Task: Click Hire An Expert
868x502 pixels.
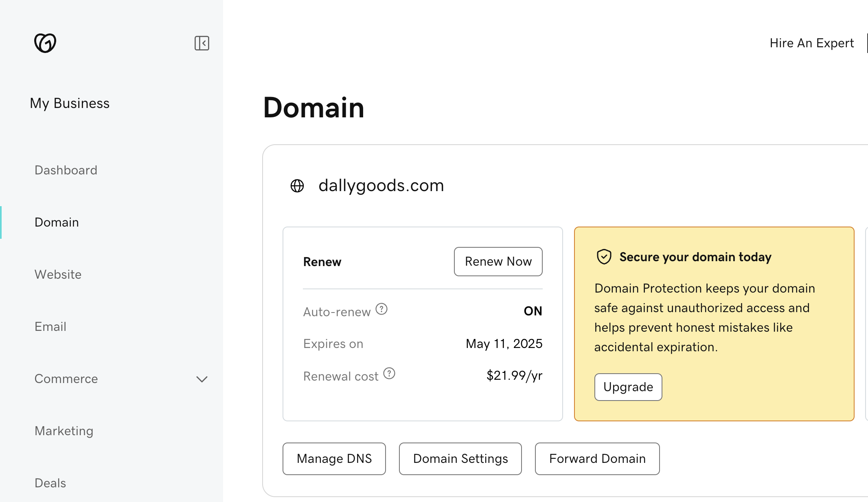Action: (x=811, y=43)
